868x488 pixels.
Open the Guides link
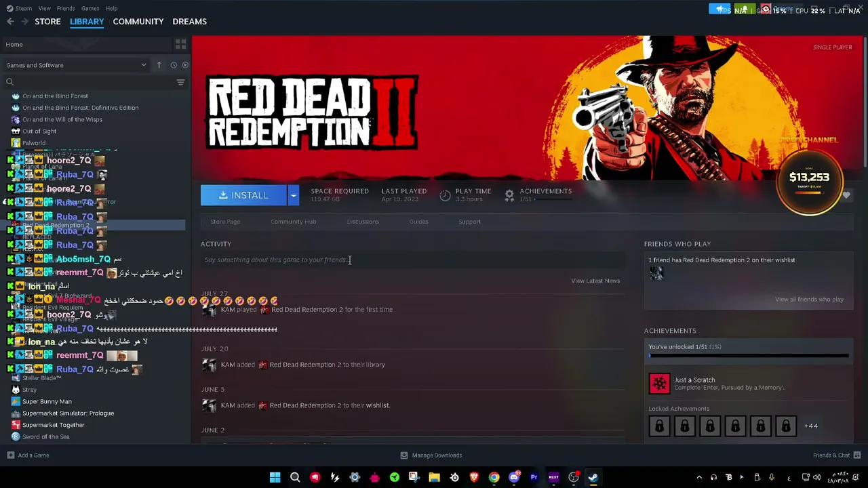[x=418, y=222]
